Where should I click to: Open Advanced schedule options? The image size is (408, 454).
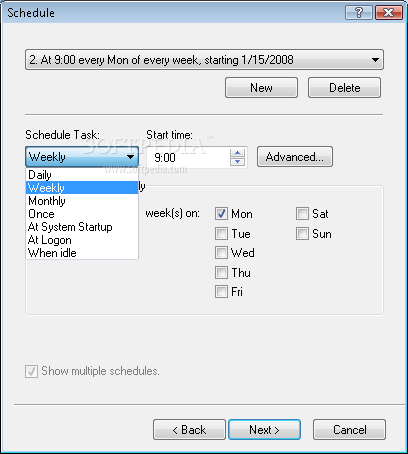click(295, 157)
